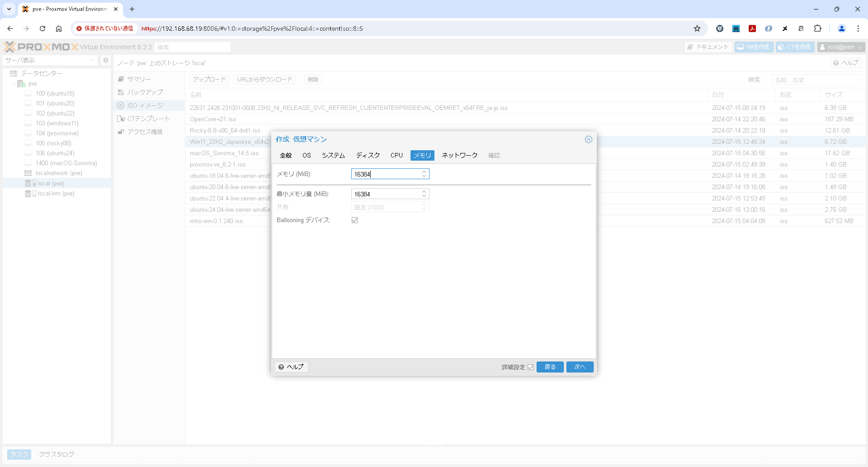Select VM 103 (windows11)
Viewport: 868px width, 467px height.
coord(57,124)
